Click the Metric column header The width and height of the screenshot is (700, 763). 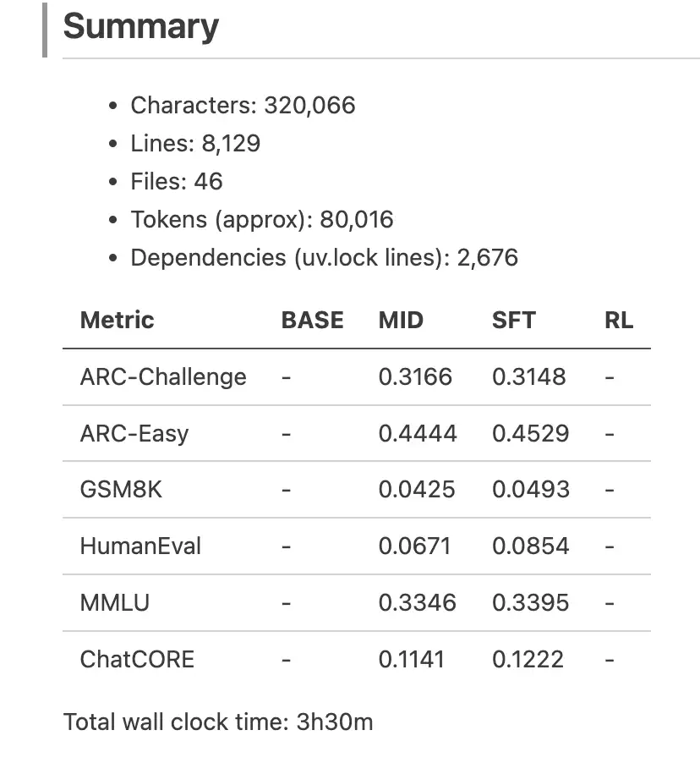[117, 321]
